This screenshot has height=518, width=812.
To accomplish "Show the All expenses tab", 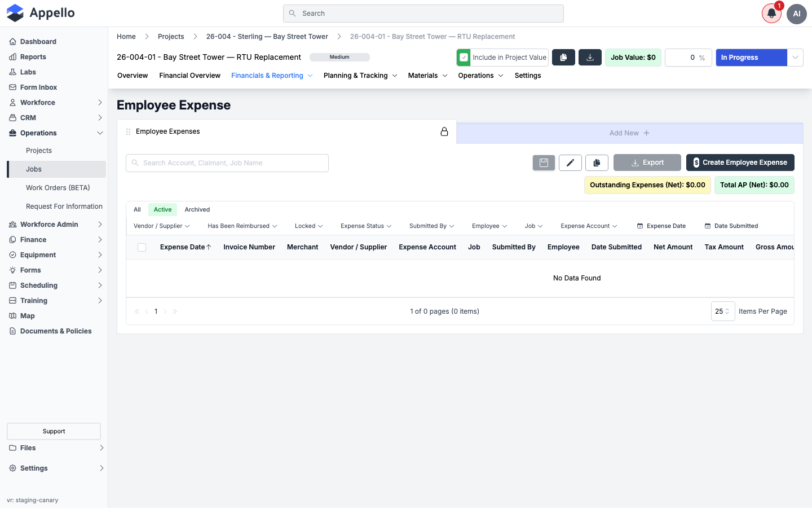I will pos(137,210).
